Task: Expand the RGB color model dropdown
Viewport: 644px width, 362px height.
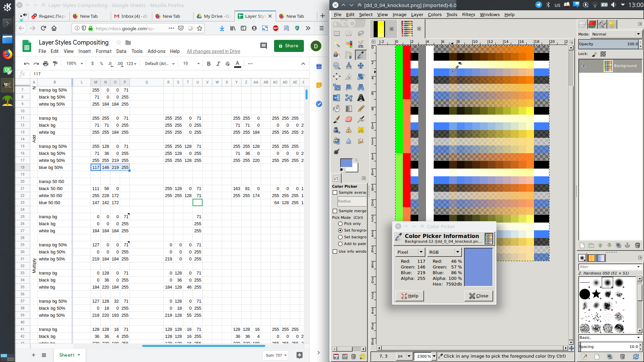Action: [x=444, y=252]
